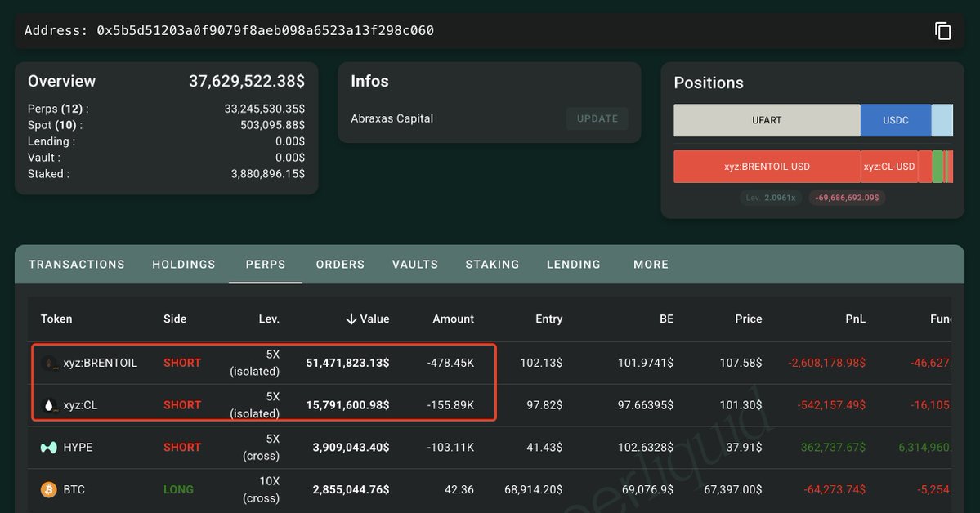
Task: Select the blue USDC bar segment
Action: click(x=896, y=120)
